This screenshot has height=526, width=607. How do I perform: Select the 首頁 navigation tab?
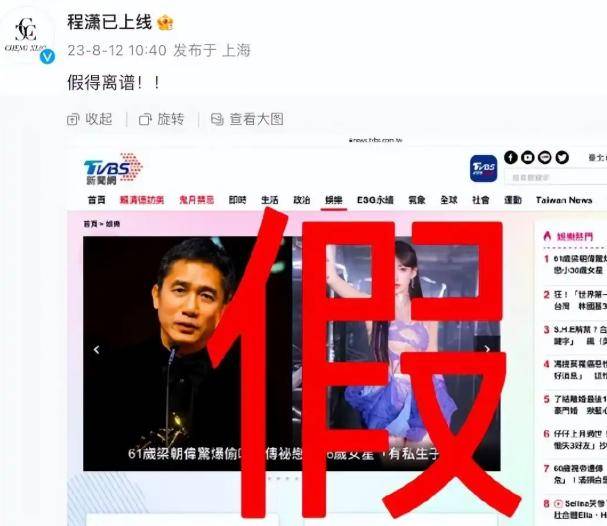coord(96,200)
